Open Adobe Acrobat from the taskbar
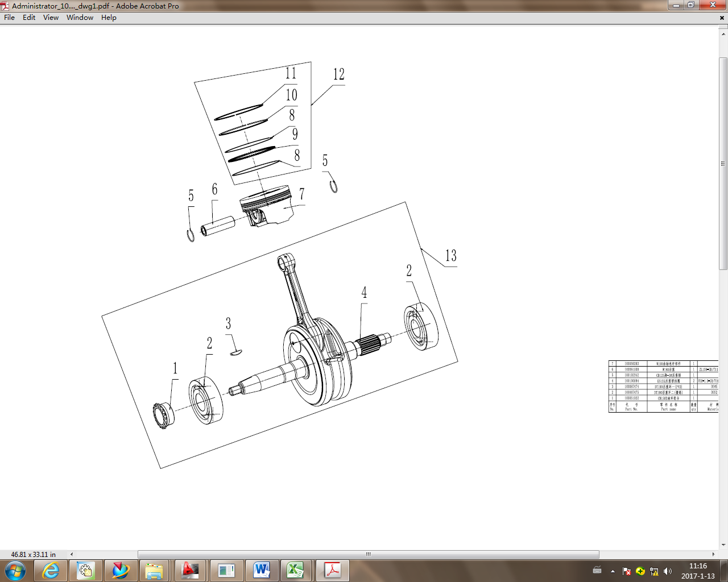 [x=332, y=571]
